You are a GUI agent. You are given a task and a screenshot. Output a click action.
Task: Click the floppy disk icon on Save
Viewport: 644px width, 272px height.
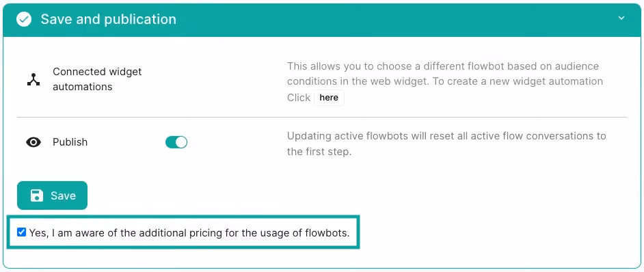[x=37, y=195]
